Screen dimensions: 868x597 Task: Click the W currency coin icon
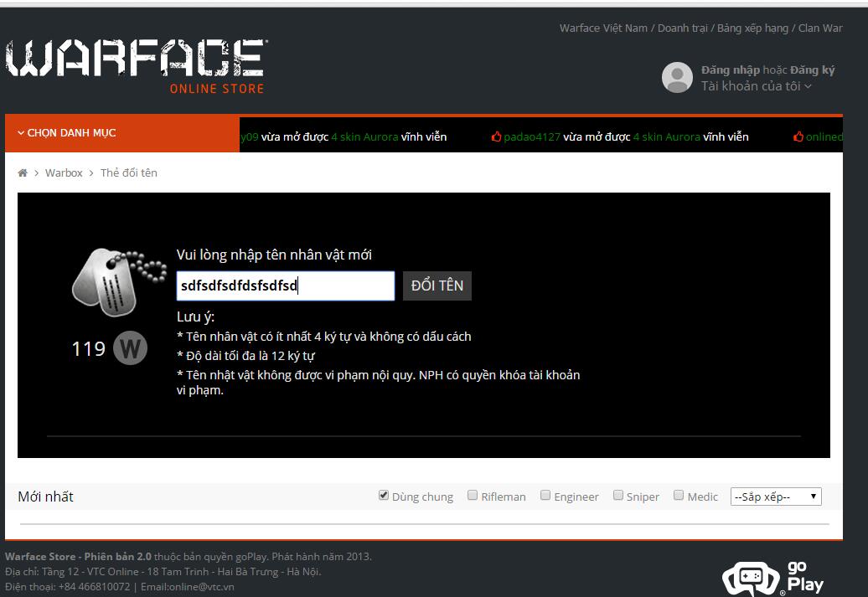(x=130, y=348)
